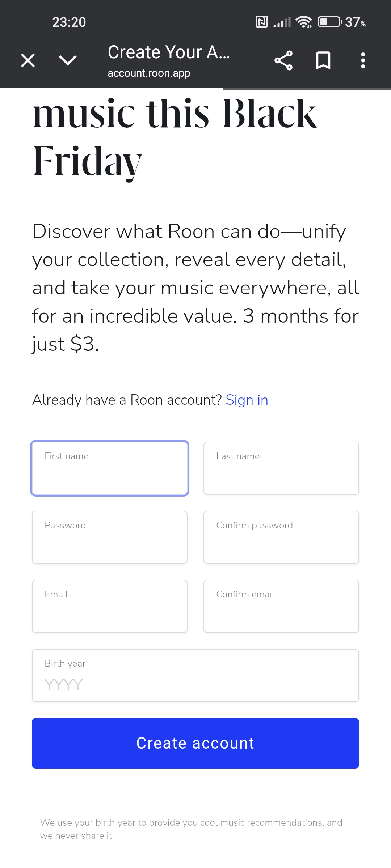This screenshot has height=868, width=391.
Task: Tap the cellular signal bars icon
Action: pos(282,22)
